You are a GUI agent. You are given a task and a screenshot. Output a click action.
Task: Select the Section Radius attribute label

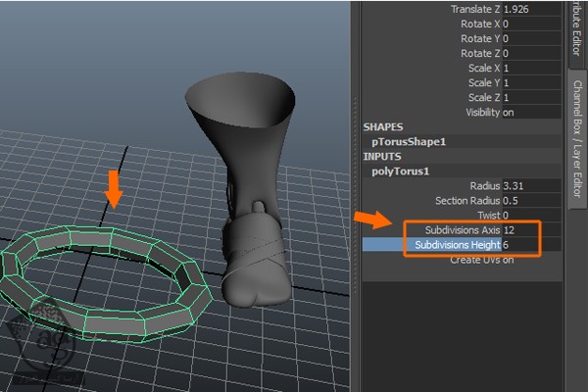pyautogui.click(x=467, y=200)
